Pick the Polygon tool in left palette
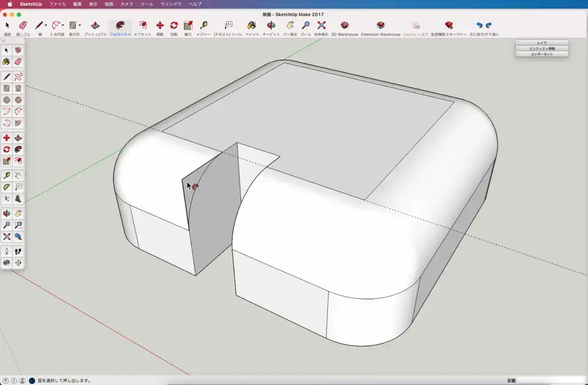 coord(18,100)
